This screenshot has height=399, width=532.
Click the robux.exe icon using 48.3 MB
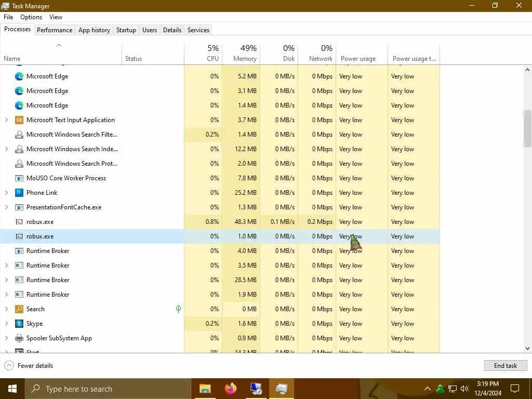[19, 222]
